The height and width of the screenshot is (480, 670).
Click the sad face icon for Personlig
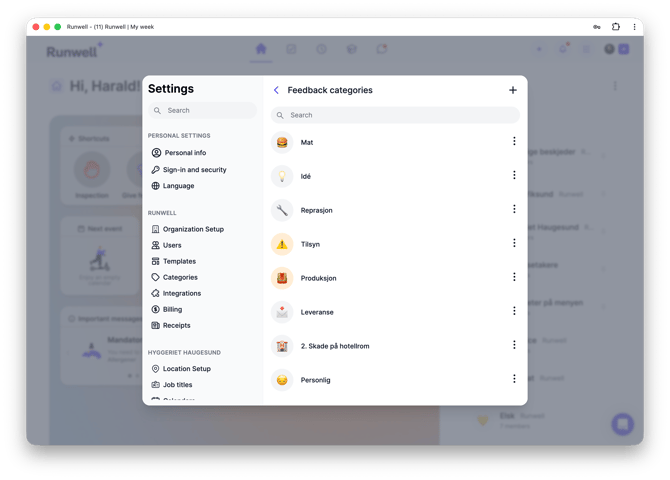pos(282,380)
